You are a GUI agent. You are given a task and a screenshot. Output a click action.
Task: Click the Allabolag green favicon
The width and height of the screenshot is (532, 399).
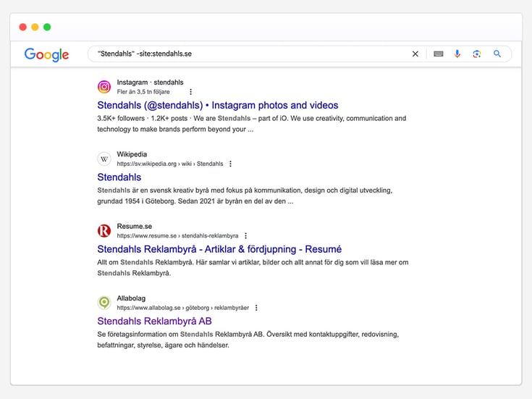104,303
